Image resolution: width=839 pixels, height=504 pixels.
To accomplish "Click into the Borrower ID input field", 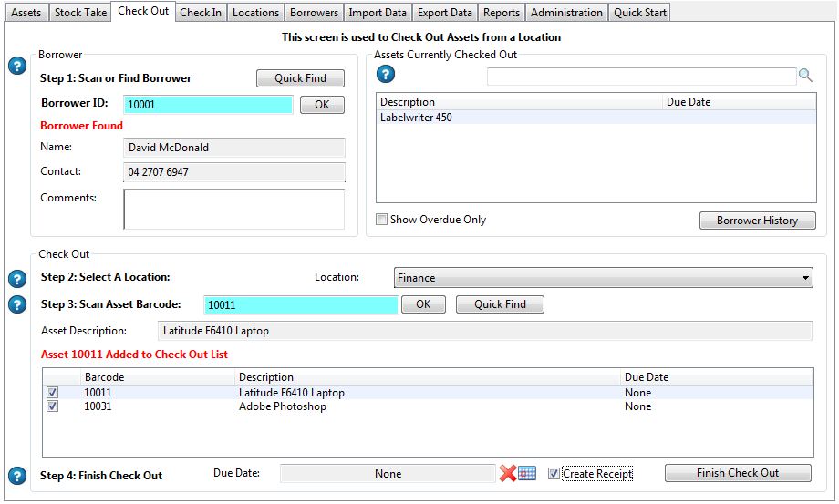I will coord(208,105).
